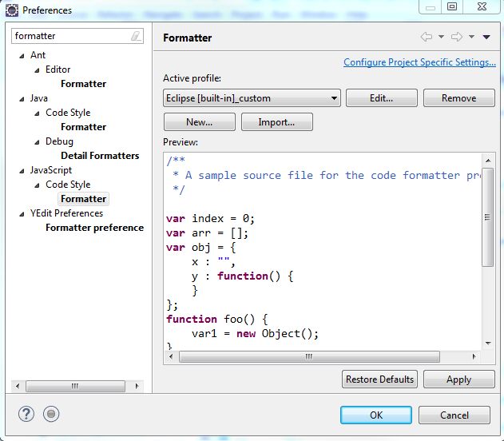Click 'var index = 0;' preview line
This screenshot has height=441, width=504.
click(210, 219)
